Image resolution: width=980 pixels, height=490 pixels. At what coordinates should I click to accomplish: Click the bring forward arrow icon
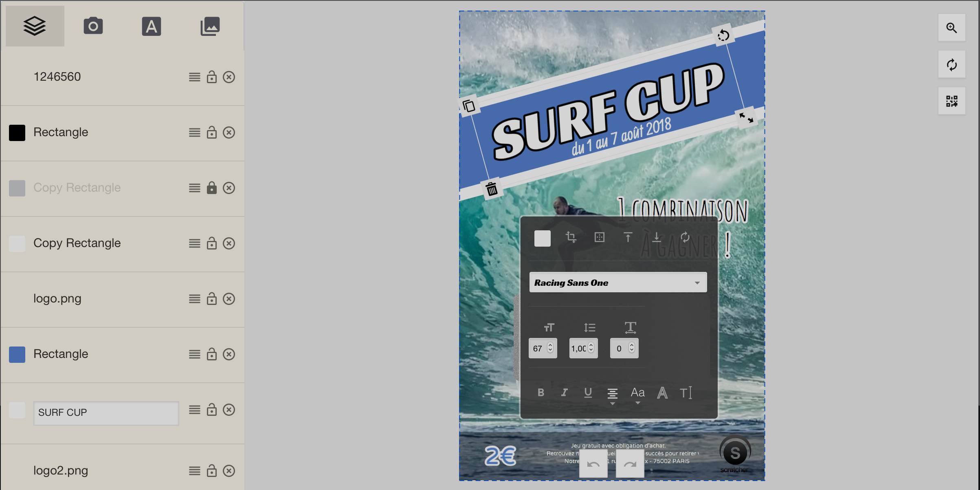(628, 237)
